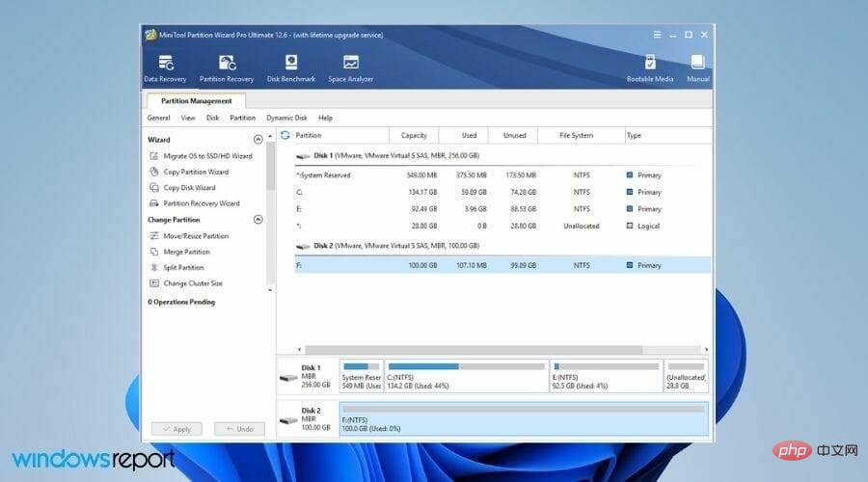Open the Partition menu

(242, 118)
